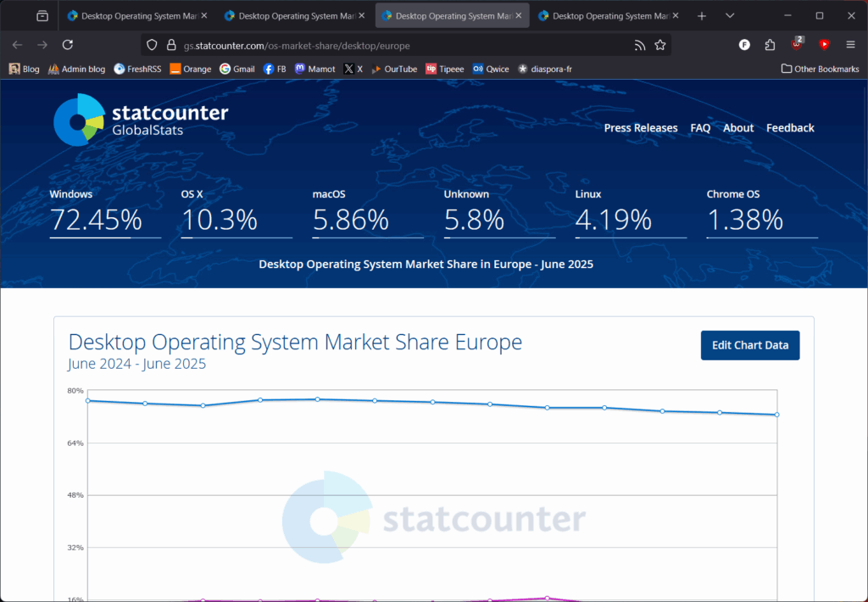Reload the page with the refresh icon
The height and width of the screenshot is (602, 868).
click(68, 45)
